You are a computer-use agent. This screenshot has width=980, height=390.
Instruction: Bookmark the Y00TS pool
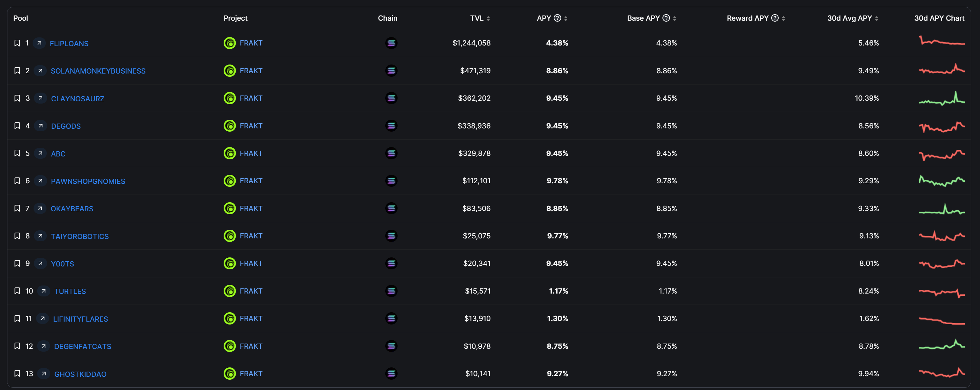[17, 263]
